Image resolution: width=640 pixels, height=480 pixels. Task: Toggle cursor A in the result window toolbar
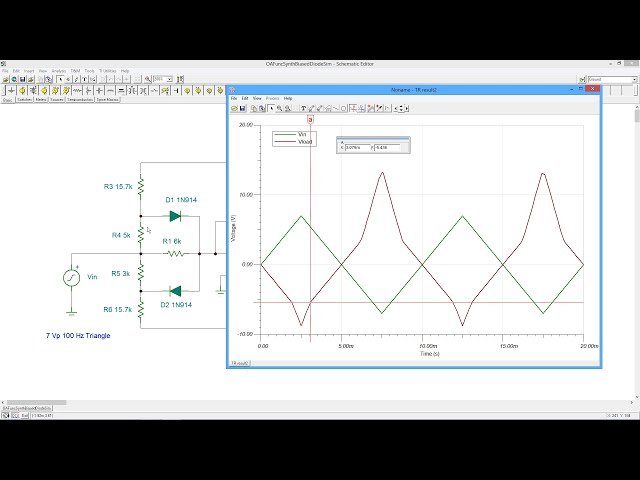(353, 109)
